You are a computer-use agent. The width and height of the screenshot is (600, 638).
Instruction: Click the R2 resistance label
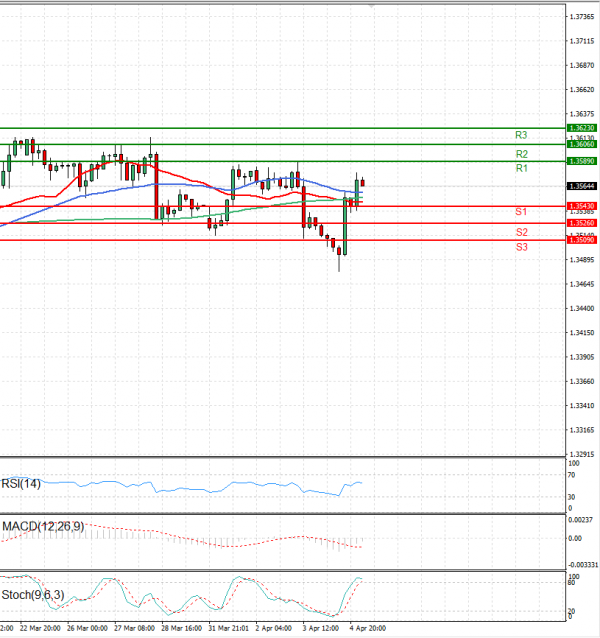point(521,154)
